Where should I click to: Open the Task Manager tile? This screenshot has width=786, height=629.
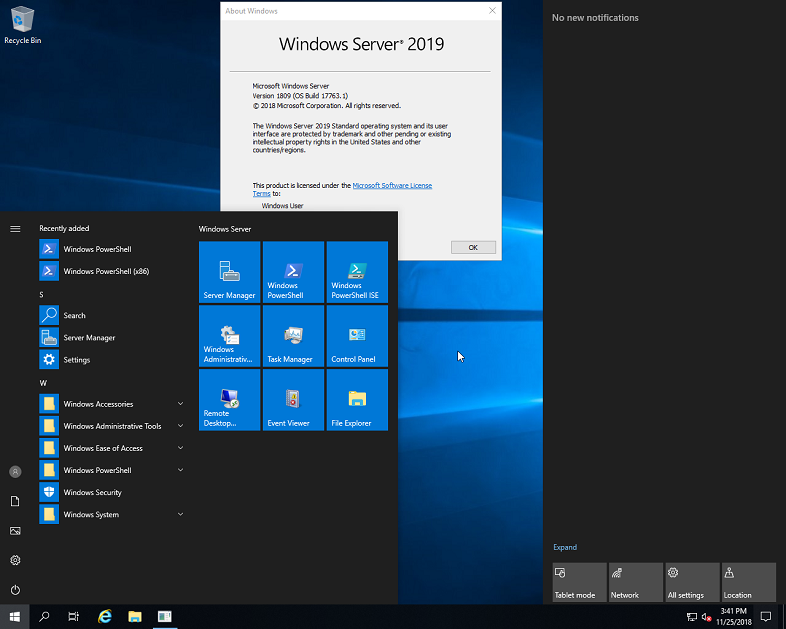[293, 336]
